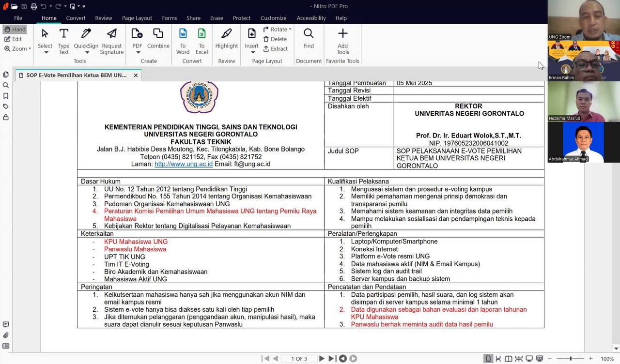Open the Tags panel icon in sidebar
The width and height of the screenshot is (620, 364).
(6, 106)
